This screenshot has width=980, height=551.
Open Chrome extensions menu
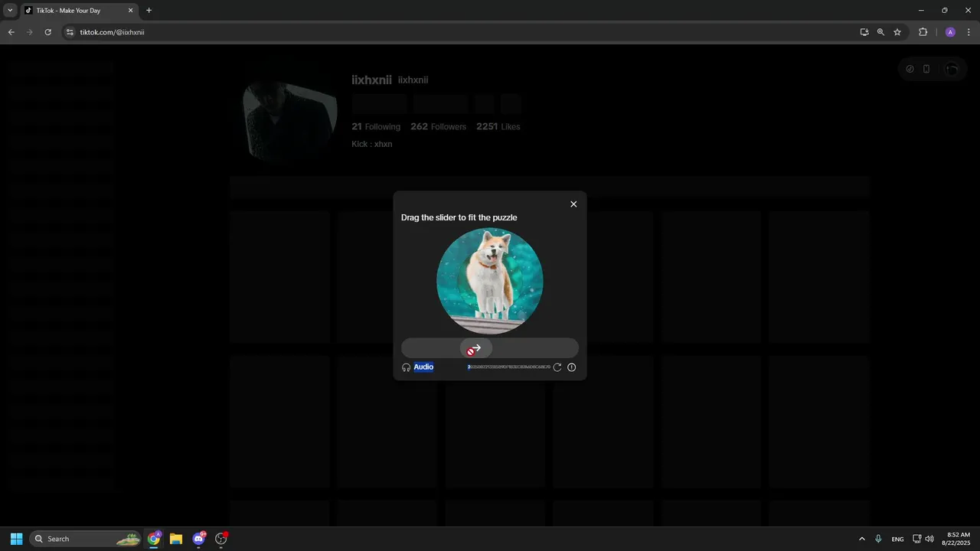[923, 32]
